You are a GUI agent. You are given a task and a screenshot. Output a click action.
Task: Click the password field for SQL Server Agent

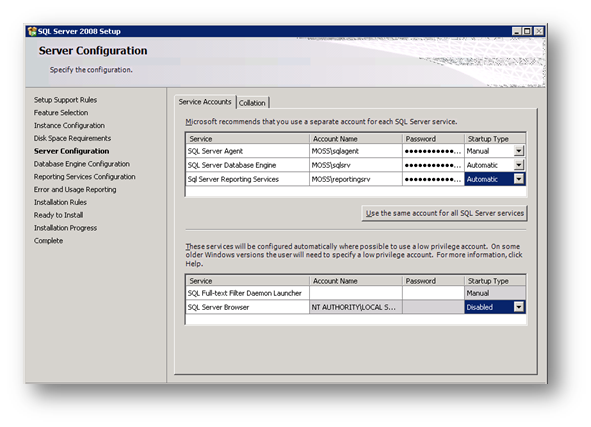click(433, 151)
